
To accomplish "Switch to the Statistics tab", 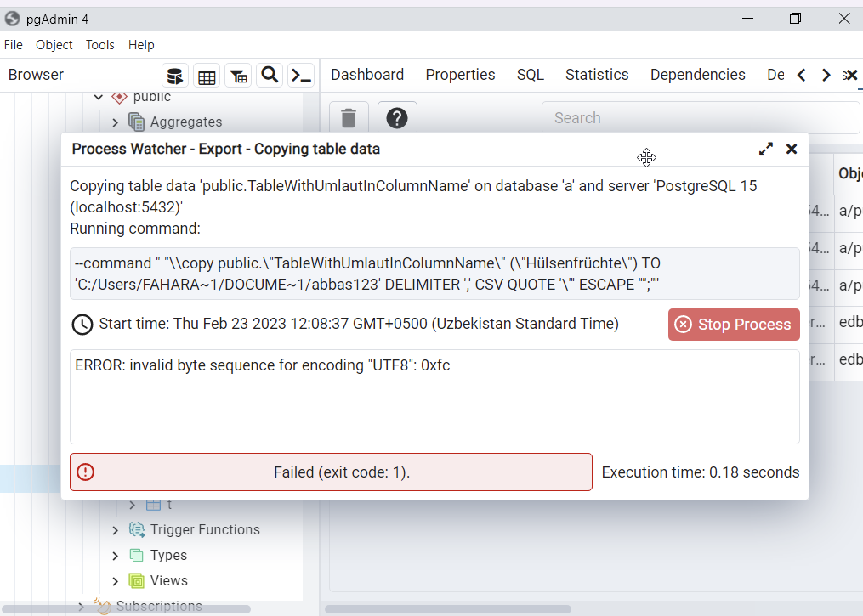I will 597,75.
